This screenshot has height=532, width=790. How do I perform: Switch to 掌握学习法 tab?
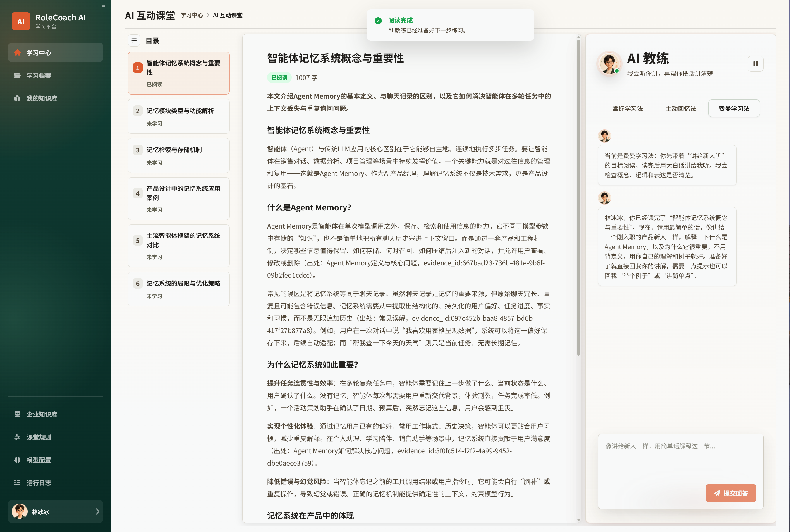pyautogui.click(x=627, y=109)
